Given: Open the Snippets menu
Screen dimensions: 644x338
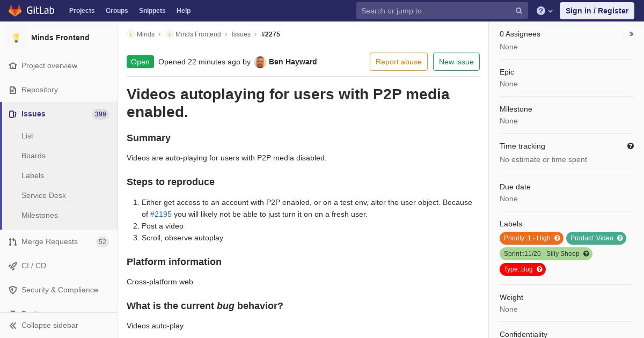Looking at the screenshot, I should click(152, 11).
